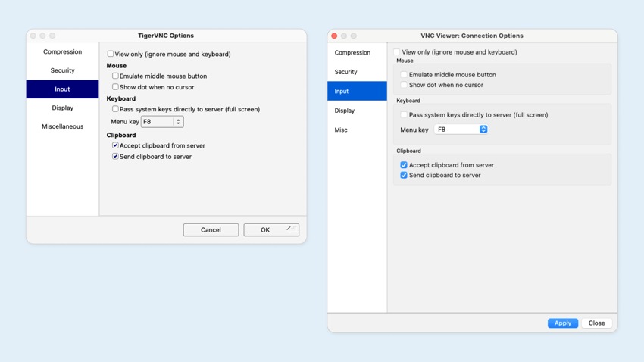The height and width of the screenshot is (362, 644).
Task: Enable Show dot when no cursor in VNC Viewer
Action: pos(404,85)
